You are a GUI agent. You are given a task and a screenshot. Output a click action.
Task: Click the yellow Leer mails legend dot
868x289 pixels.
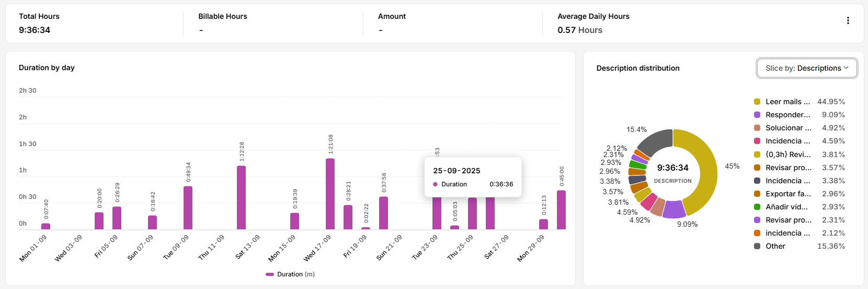click(x=757, y=102)
